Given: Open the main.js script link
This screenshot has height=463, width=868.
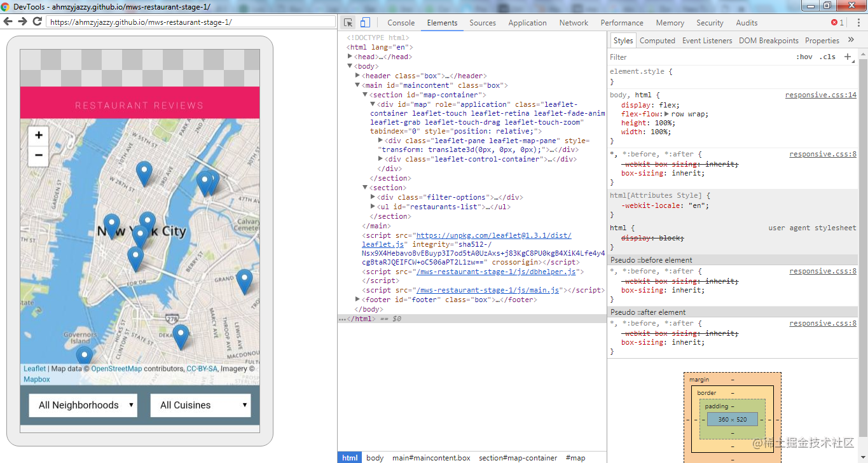Looking at the screenshot, I should click(x=488, y=290).
